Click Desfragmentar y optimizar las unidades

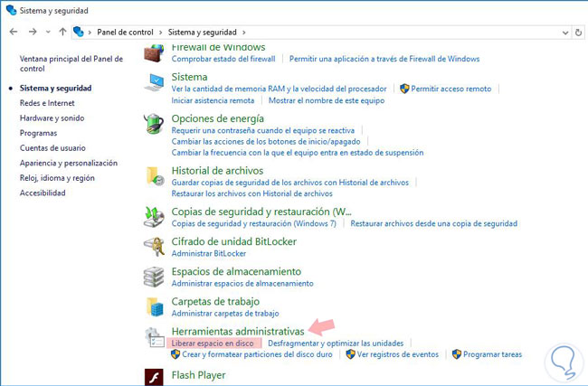pos(336,344)
